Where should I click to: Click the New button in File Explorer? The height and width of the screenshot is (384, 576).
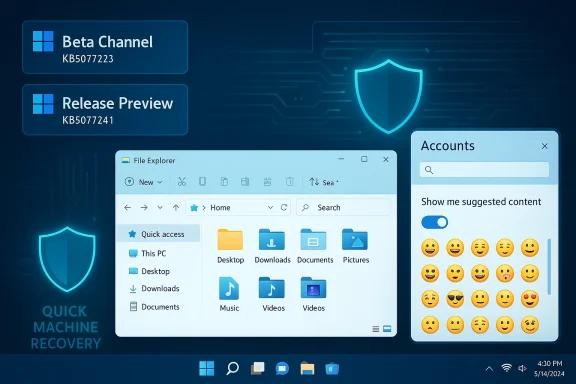(x=143, y=182)
